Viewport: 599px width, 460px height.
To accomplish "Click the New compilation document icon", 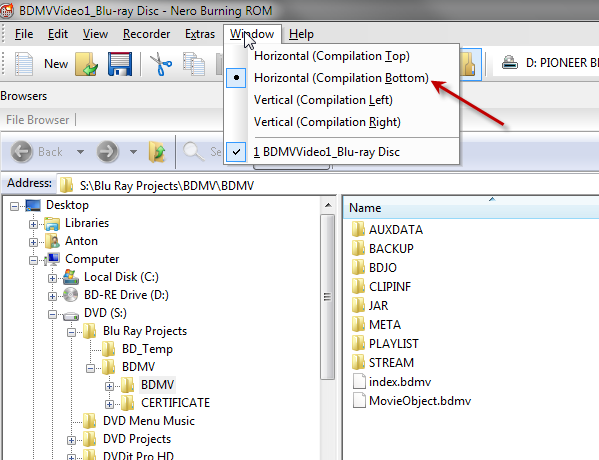I will click(x=24, y=64).
